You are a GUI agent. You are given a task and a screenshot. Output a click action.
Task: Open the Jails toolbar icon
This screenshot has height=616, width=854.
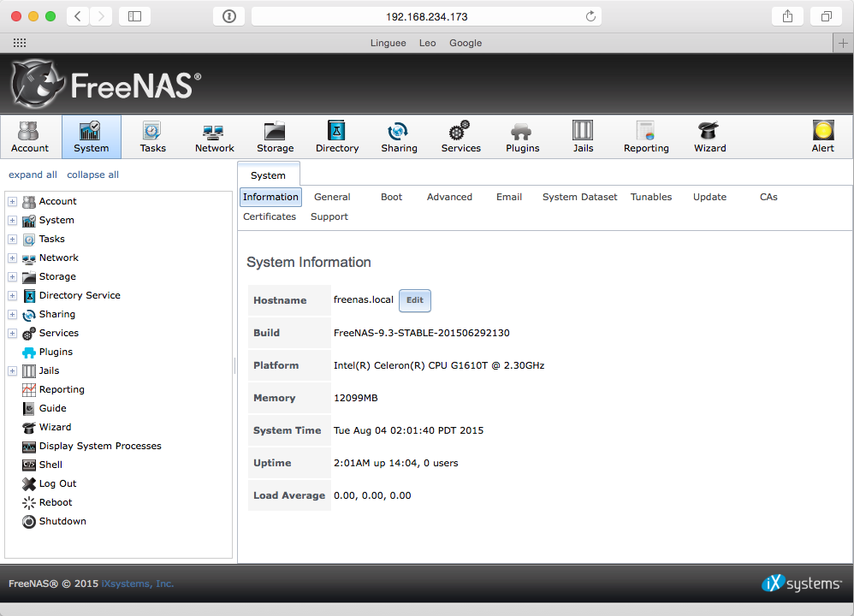583,137
